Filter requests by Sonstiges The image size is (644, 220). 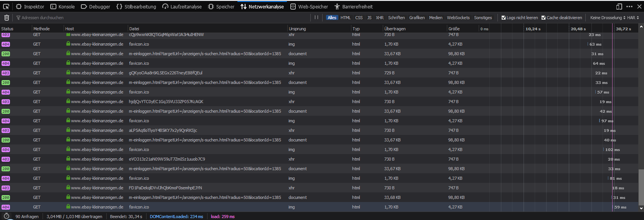coord(483,18)
